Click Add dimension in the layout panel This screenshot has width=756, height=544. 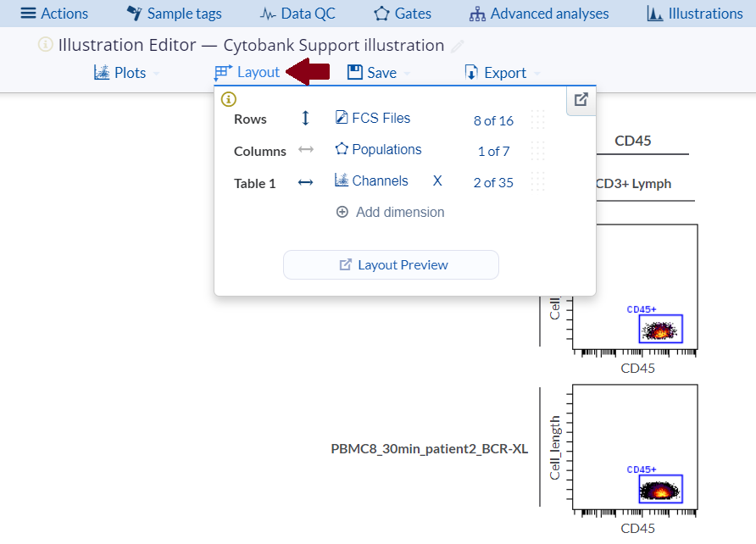click(x=391, y=212)
